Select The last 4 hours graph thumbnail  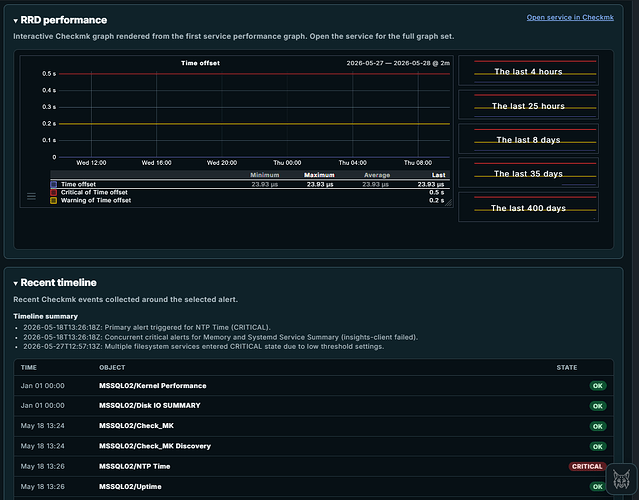(529, 71)
